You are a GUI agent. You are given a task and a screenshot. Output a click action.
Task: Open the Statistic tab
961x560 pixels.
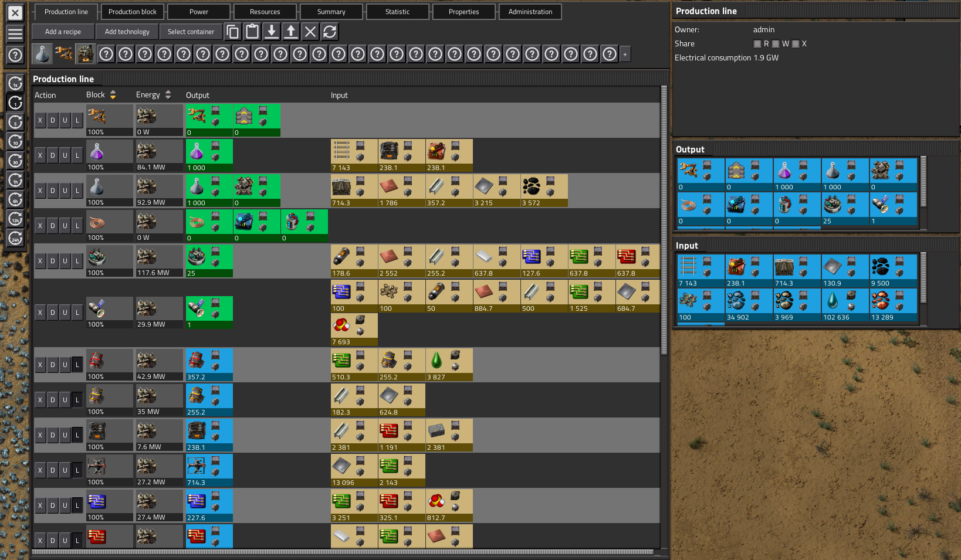(397, 12)
